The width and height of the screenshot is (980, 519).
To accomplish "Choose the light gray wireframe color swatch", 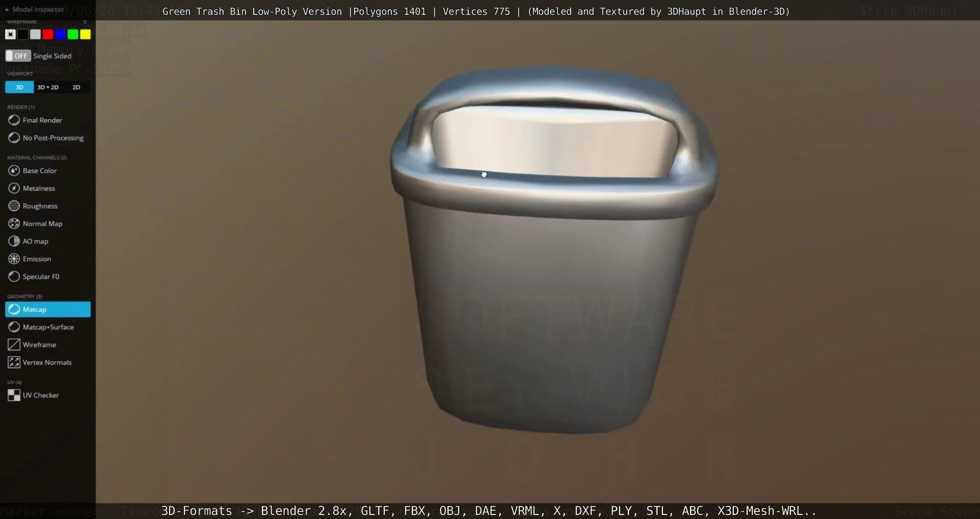I will click(x=35, y=34).
